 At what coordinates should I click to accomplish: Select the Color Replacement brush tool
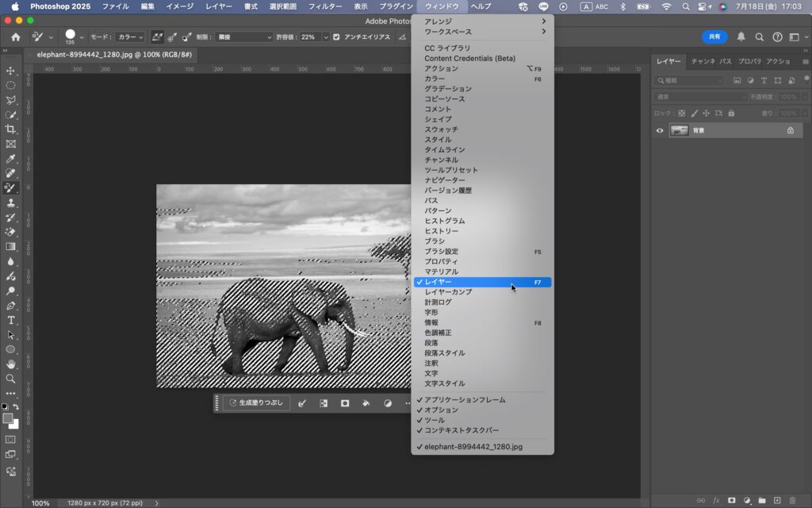[10, 188]
